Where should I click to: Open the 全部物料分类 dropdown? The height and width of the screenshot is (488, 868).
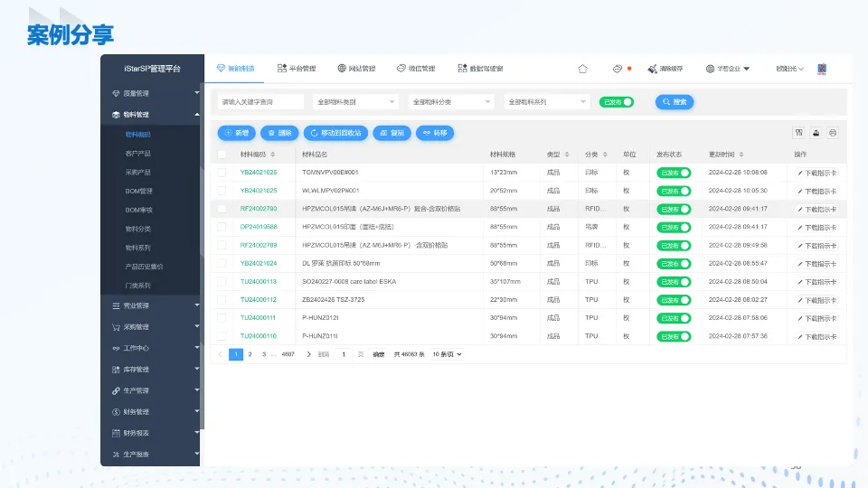pyautogui.click(x=451, y=102)
